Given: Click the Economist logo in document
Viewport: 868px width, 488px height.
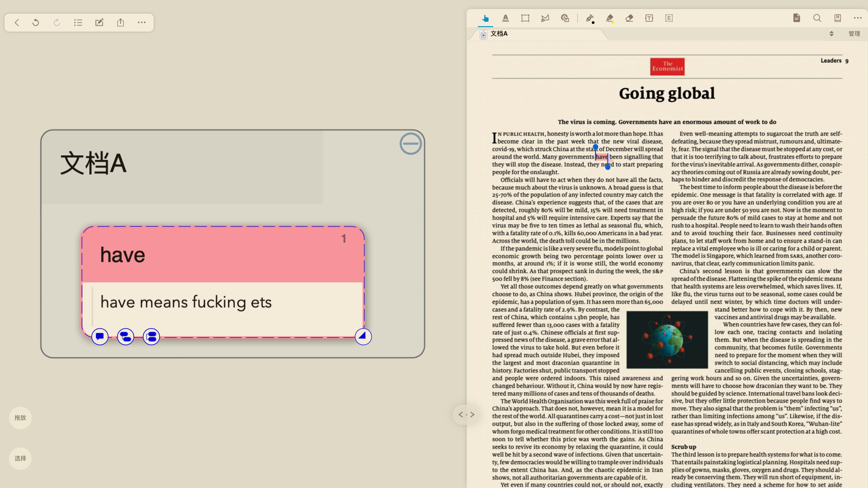Looking at the screenshot, I should [x=667, y=66].
